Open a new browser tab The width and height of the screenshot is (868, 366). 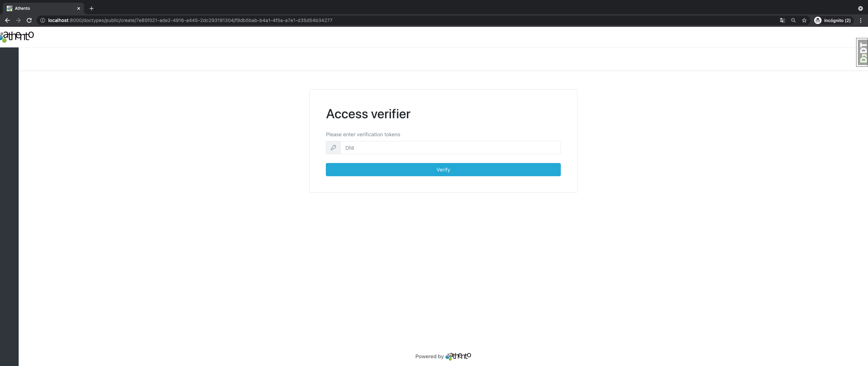[92, 8]
